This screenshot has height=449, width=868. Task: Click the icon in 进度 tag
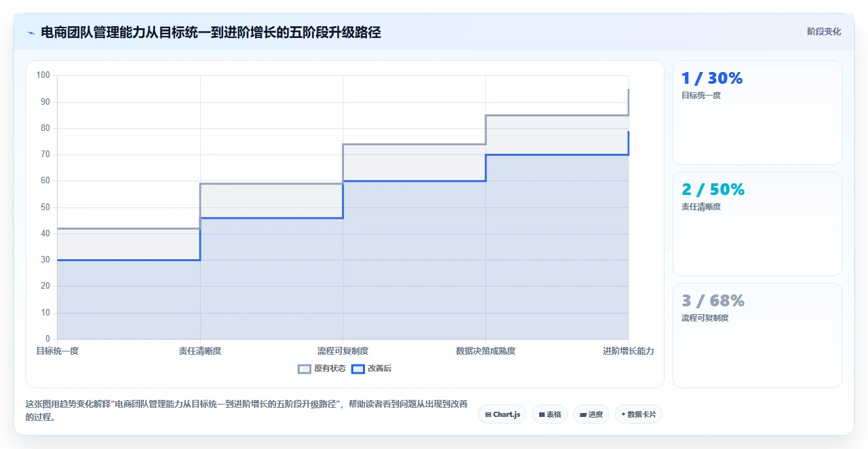583,414
